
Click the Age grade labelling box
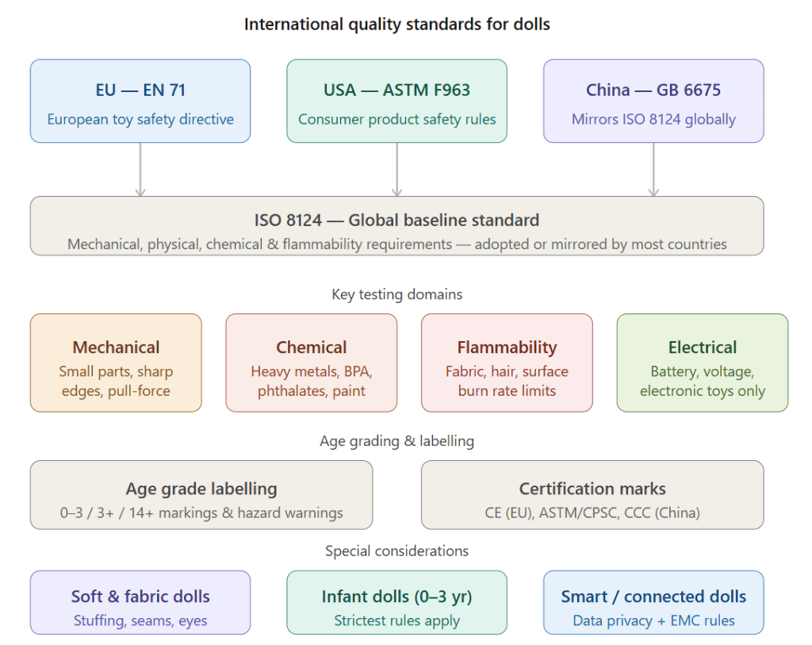click(201, 495)
